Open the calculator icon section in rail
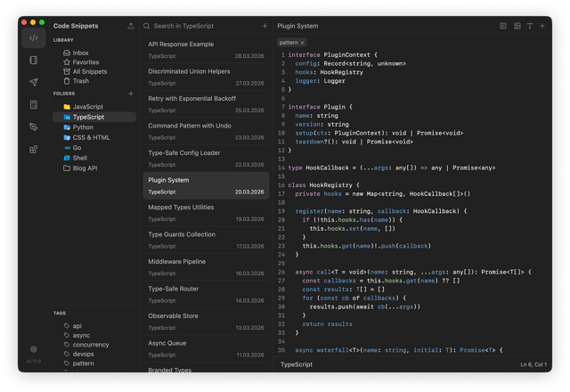 pos(34,105)
